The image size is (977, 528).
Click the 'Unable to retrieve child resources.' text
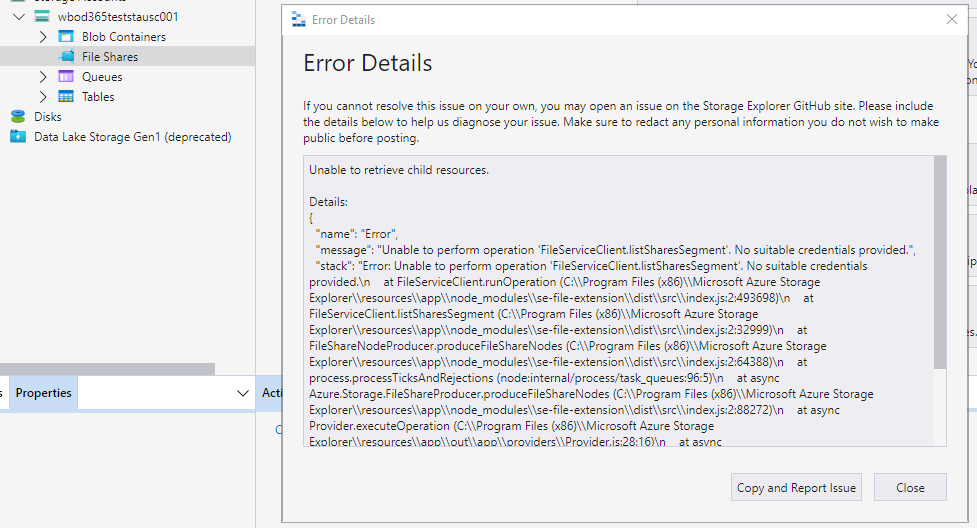click(399, 170)
